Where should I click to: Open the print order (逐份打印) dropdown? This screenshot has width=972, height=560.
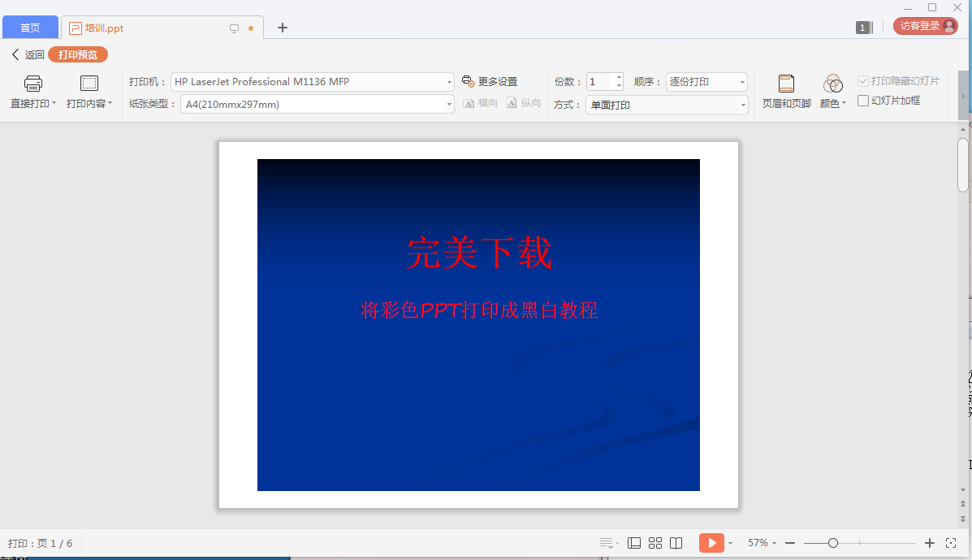[x=741, y=82]
